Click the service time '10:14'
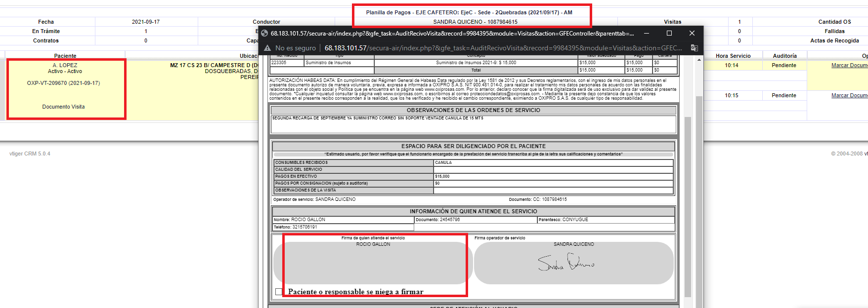Viewport: 868px width, 308px height. tap(732, 65)
